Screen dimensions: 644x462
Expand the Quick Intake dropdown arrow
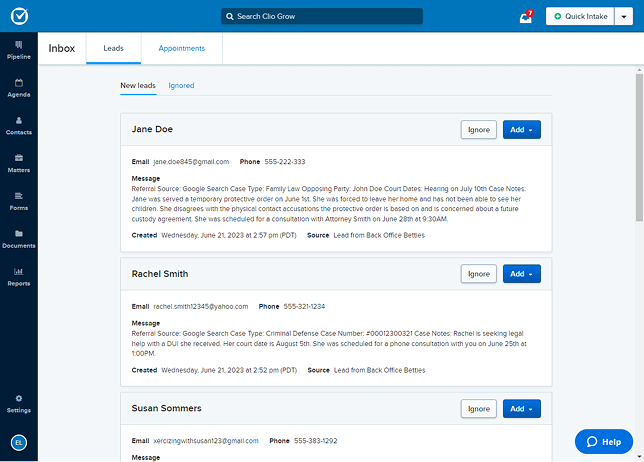click(x=624, y=16)
